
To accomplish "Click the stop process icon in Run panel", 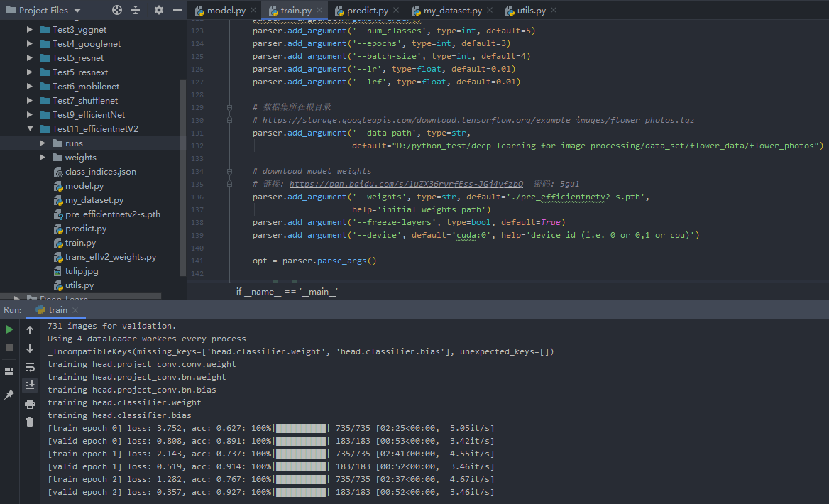I will 9,348.
